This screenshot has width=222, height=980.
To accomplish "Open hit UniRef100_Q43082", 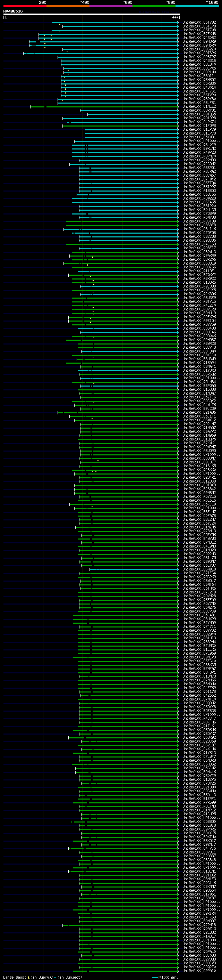I will coord(199,38).
